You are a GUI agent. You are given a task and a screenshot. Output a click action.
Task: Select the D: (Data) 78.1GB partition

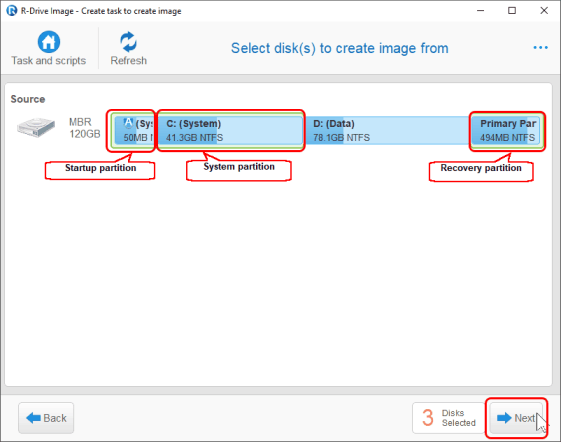click(x=386, y=130)
